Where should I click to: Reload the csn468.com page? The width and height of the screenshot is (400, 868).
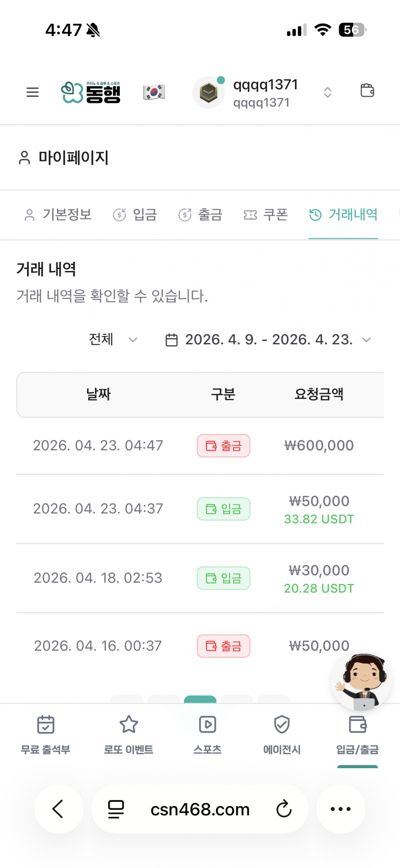284,809
